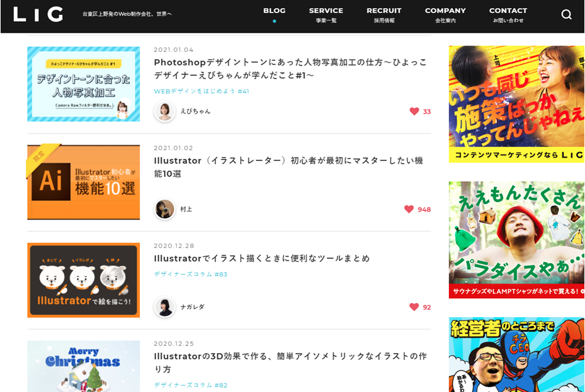Image resolution: width=585 pixels, height=392 pixels.
Task: Click author name 村上
Action: point(186,210)
